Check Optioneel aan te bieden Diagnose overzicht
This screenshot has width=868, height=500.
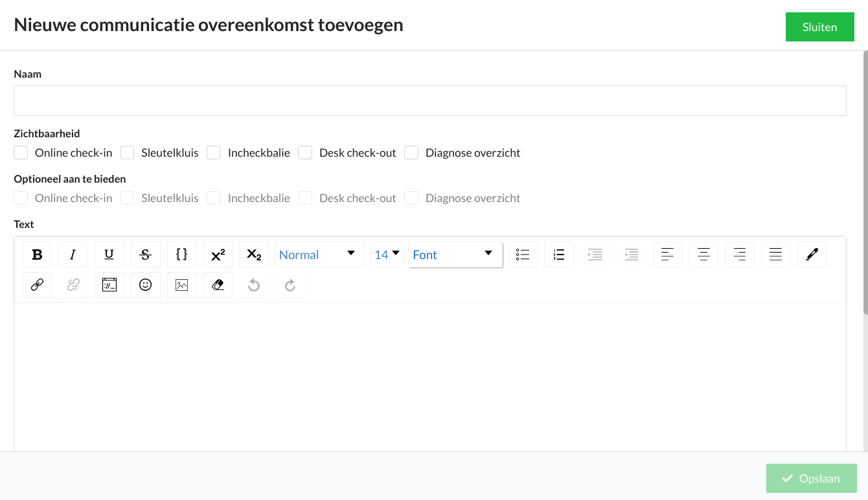click(x=411, y=198)
